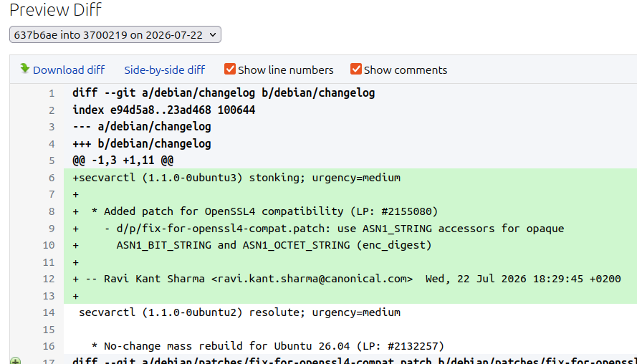Click the ASN1_BIT_STRING and ASN1_OCTET_STRING line
Viewport: 637px width, 364px height.
tap(252, 245)
